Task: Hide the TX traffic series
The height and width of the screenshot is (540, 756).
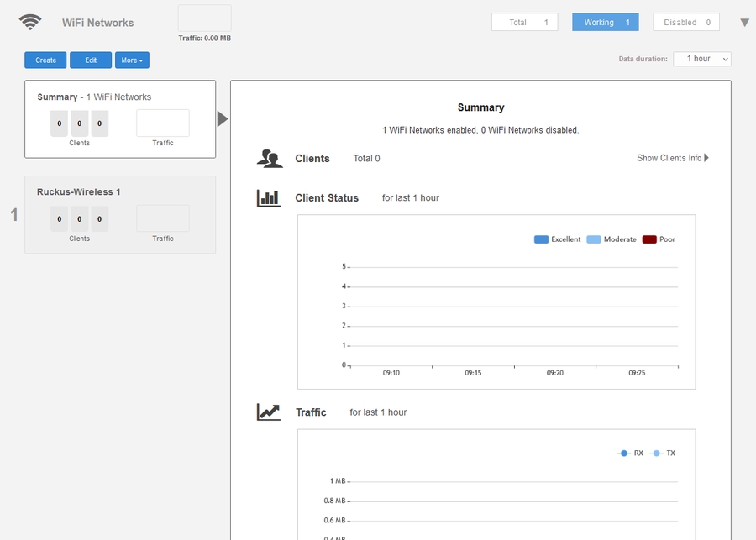Action: pos(663,453)
